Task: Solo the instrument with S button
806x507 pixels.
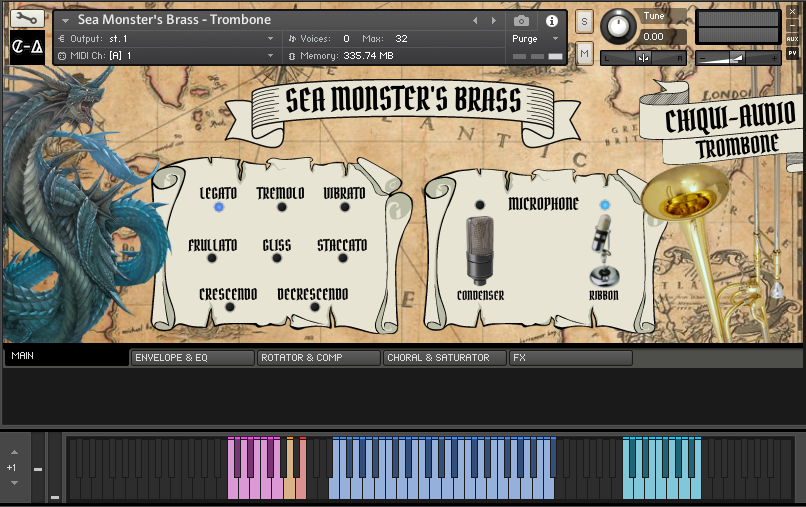Action: (x=584, y=22)
